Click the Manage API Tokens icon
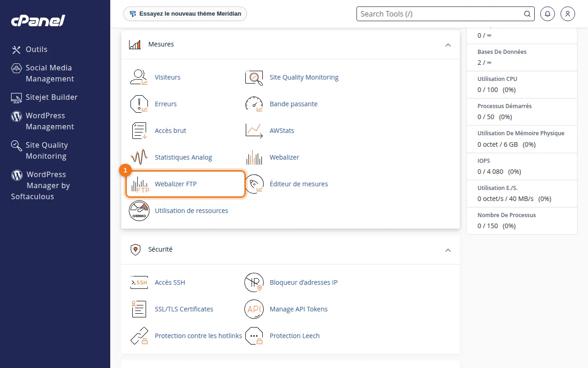Image resolution: width=588 pixels, height=368 pixels. (x=254, y=309)
